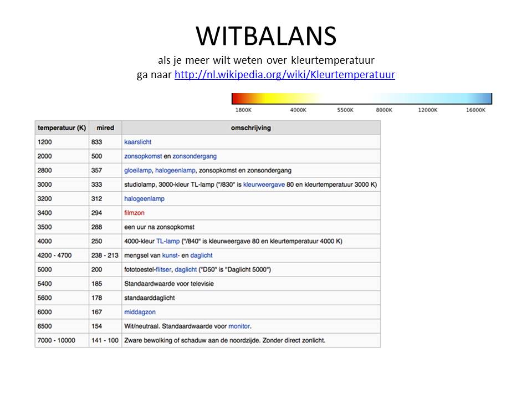The width and height of the screenshot is (532, 399).
Task: Click the TL-lamp link in the 4000 row
Action: [x=167, y=241]
